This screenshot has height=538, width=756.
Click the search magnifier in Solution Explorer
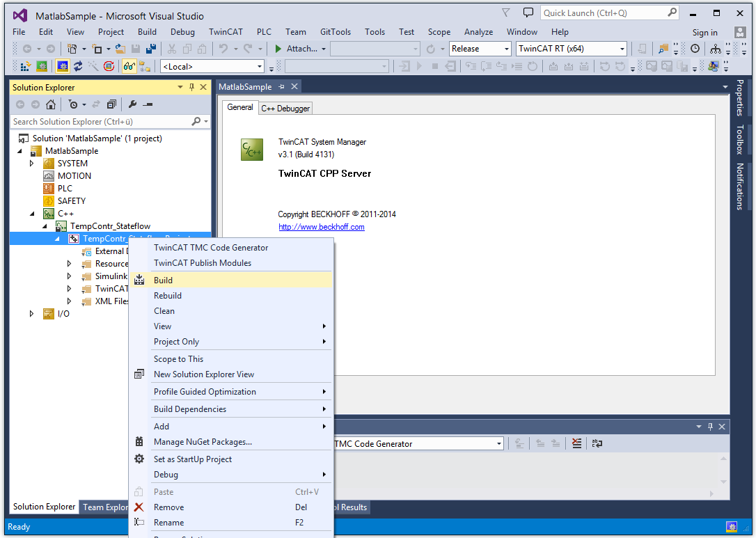pyautogui.click(x=196, y=122)
